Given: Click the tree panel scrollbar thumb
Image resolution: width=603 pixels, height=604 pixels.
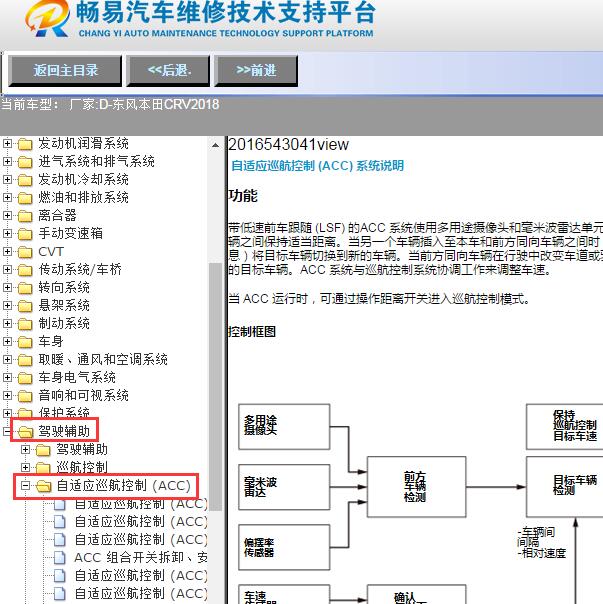Looking at the screenshot, I should click(215, 386).
